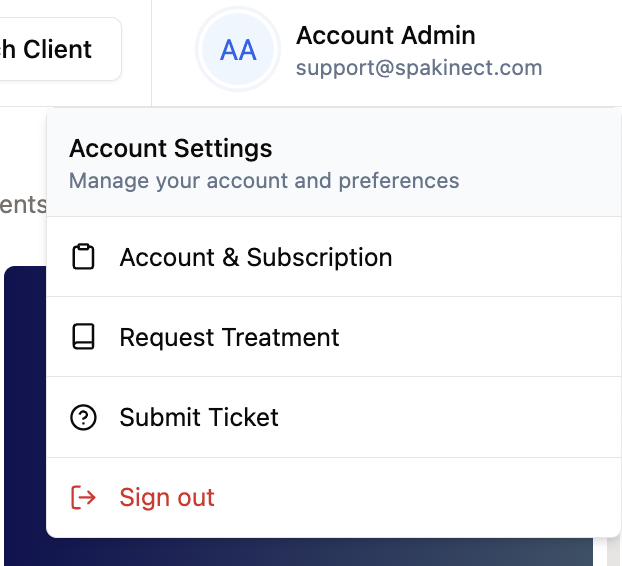The image size is (622, 566).
Task: Collapse the user menu via Account Admin name
Action: click(386, 35)
